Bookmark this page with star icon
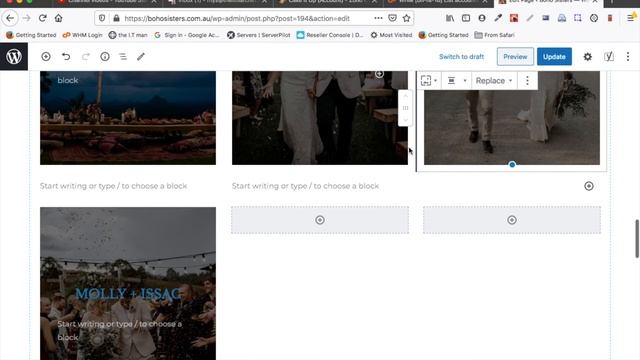The image size is (640, 360). (x=406, y=18)
